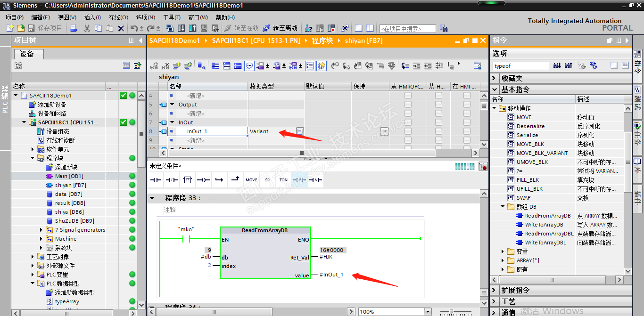Click the typeof search field in instructions
The width and height of the screenshot is (644, 316).
coord(520,66)
